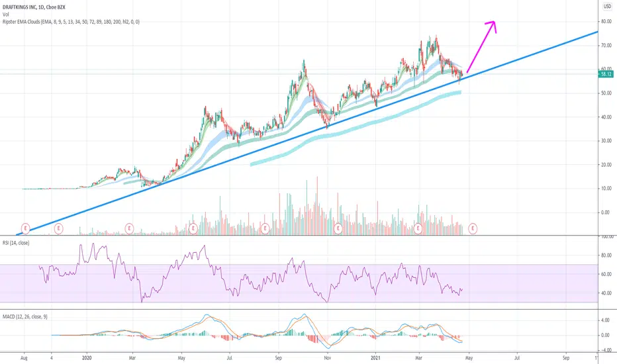Open the earnings marker just right of the '4' date label

(58, 228)
